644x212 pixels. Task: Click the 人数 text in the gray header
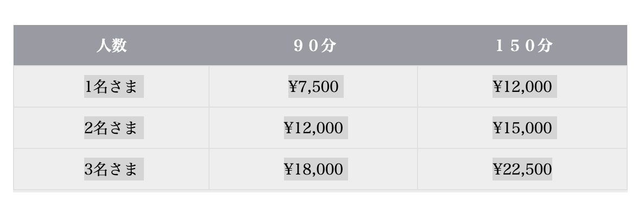coord(111,45)
